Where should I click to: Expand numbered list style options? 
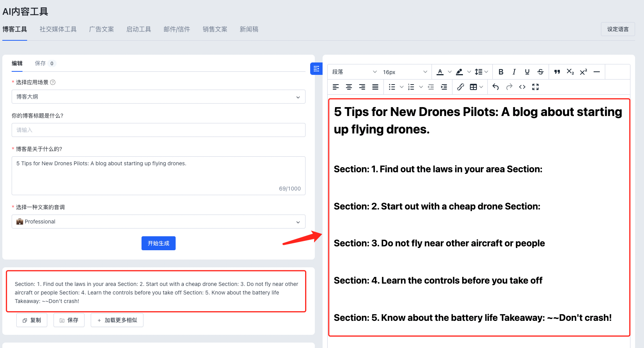421,87
